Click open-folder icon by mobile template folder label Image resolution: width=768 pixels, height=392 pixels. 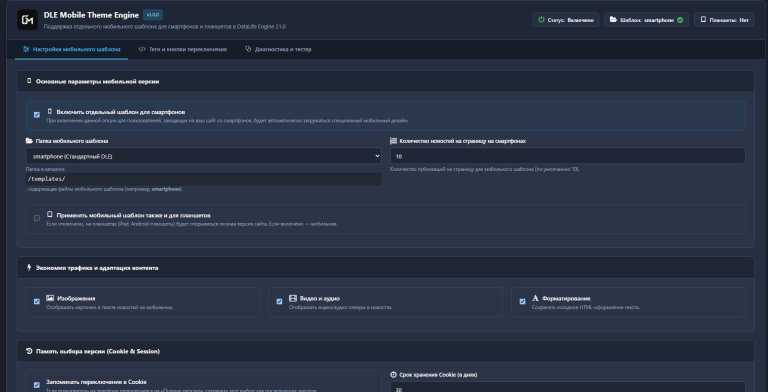(29, 141)
